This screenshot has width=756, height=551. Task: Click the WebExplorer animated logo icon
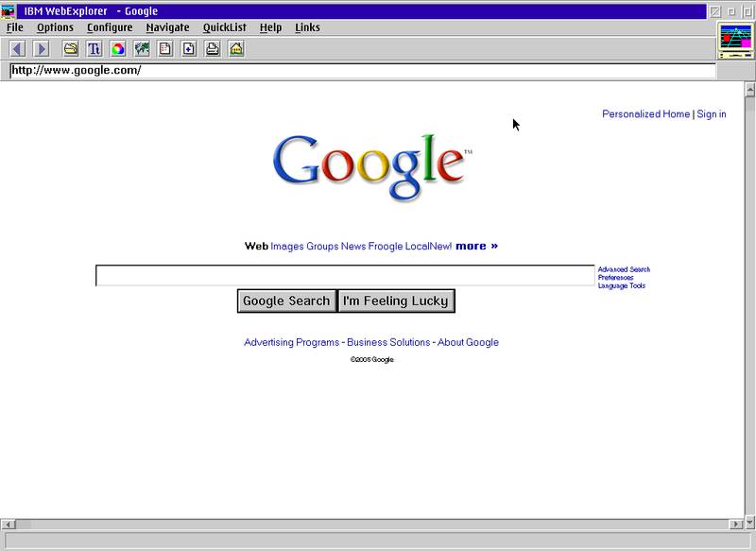735,41
